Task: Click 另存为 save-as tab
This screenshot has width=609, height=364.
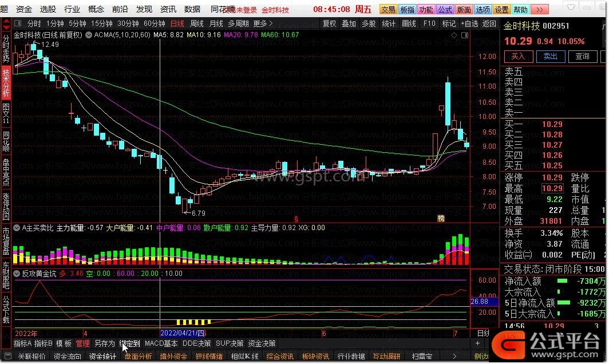Action: click(x=105, y=343)
